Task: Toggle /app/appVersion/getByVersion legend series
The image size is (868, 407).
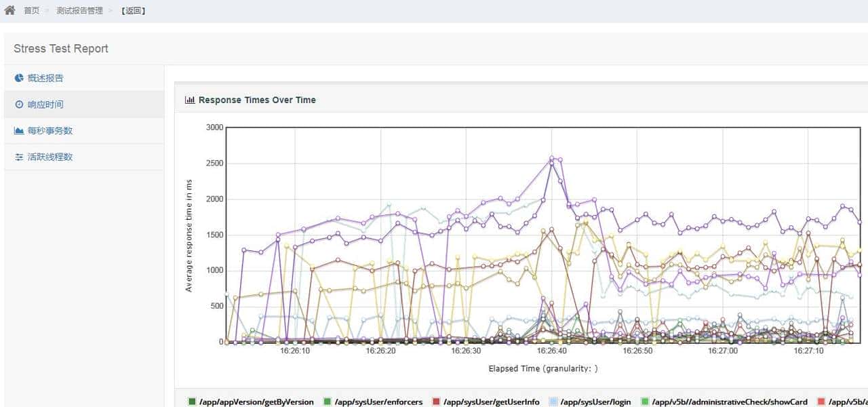Action: click(x=256, y=402)
